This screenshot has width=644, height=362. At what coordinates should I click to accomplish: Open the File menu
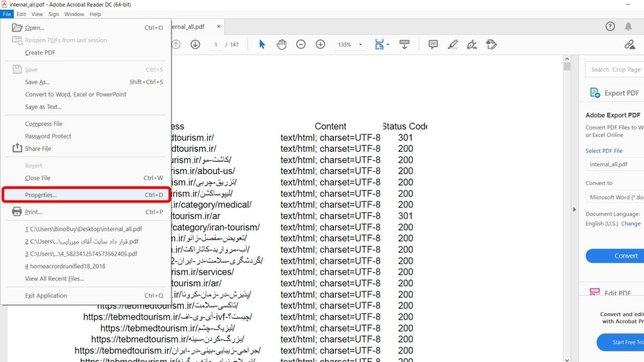[x=7, y=14]
